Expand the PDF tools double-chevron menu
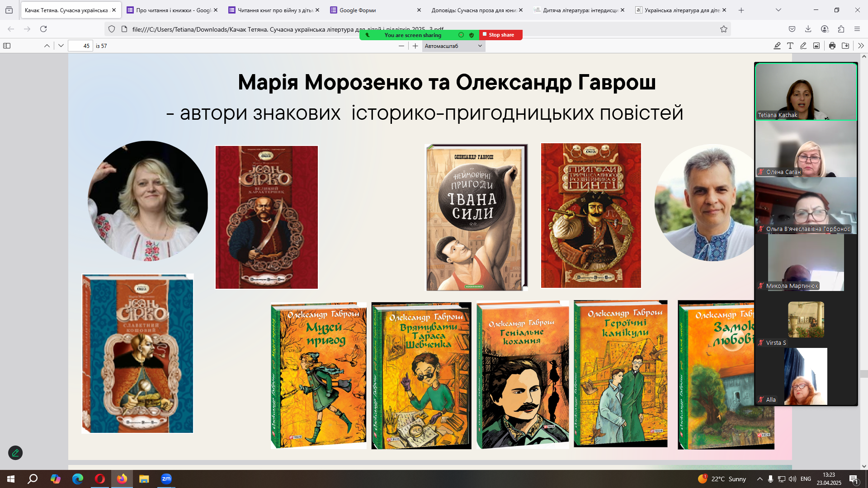This screenshot has width=868, height=488. pos(861,46)
